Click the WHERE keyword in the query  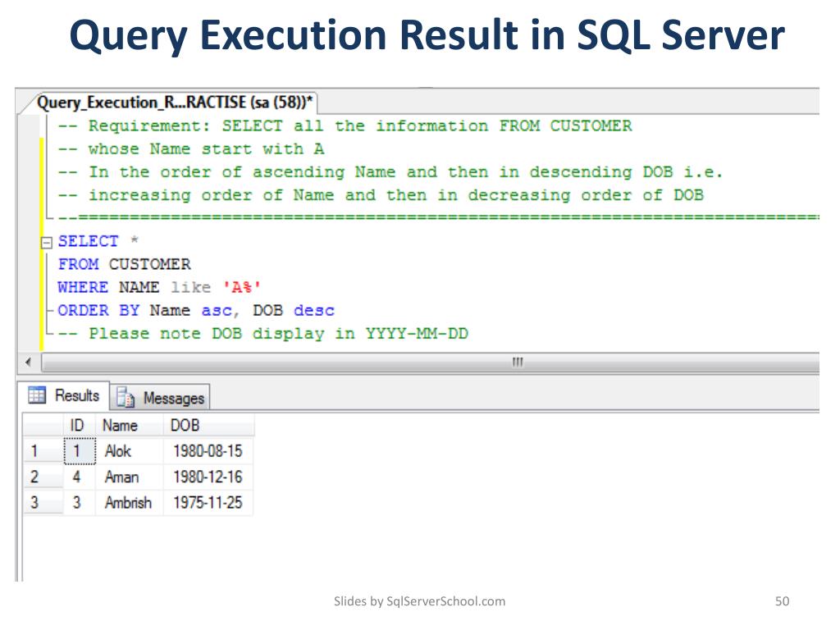pos(83,288)
